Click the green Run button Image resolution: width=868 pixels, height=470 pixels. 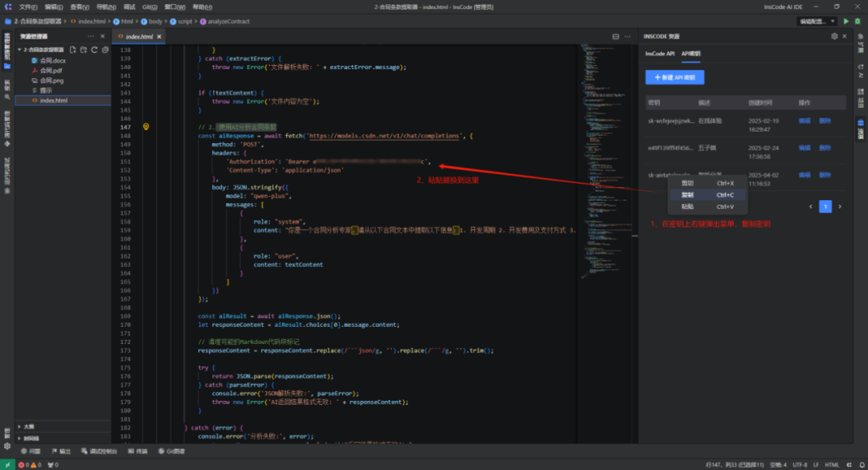pos(845,22)
